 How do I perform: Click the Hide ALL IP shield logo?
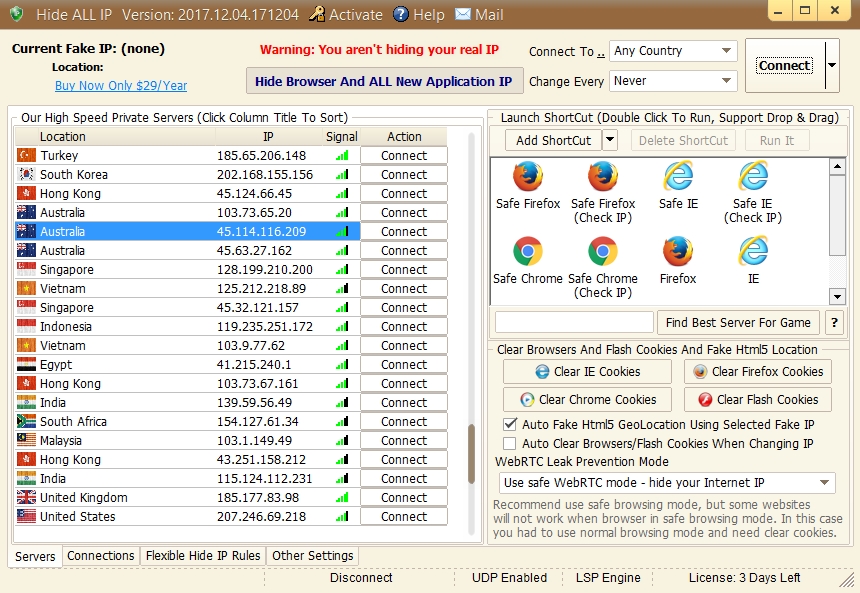coord(16,14)
